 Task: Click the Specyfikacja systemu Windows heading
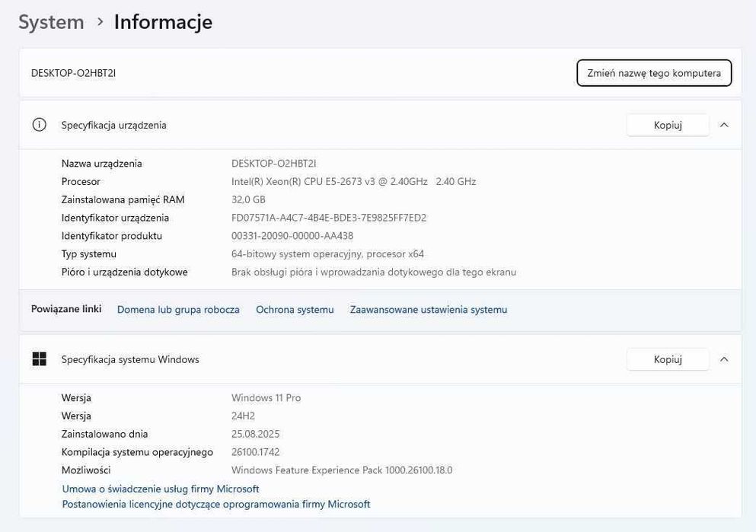pyautogui.click(x=130, y=359)
